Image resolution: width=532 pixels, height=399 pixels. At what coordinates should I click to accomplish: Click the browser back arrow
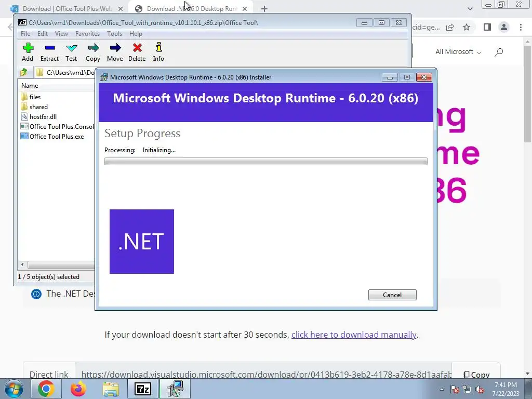10,27
